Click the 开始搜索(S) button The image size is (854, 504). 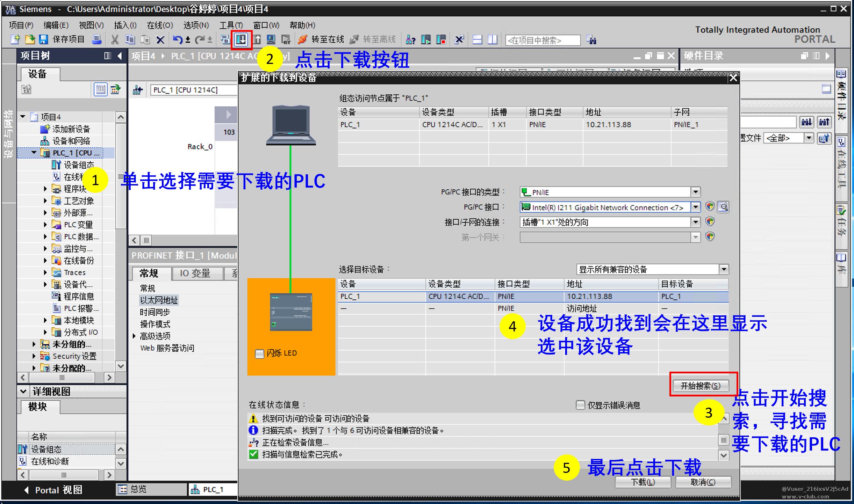(701, 386)
